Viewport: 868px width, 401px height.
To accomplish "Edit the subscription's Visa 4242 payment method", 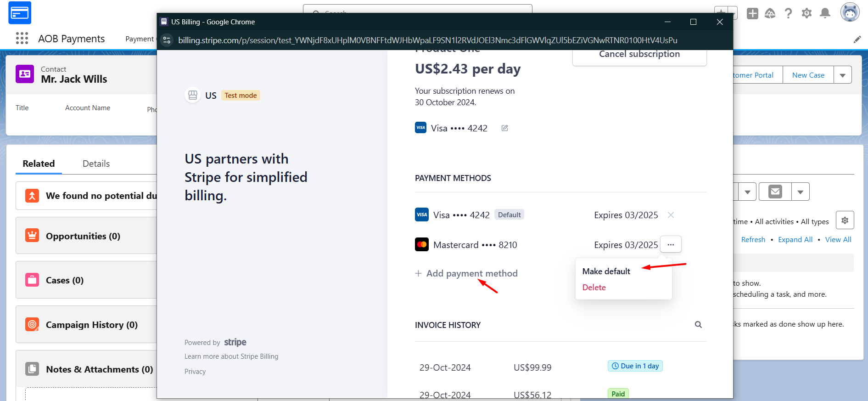I will click(504, 128).
